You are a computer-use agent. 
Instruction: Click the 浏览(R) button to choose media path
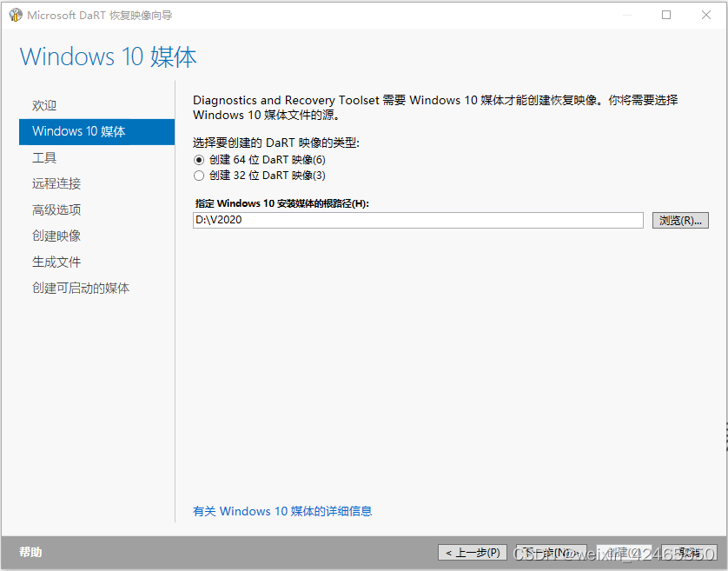680,220
